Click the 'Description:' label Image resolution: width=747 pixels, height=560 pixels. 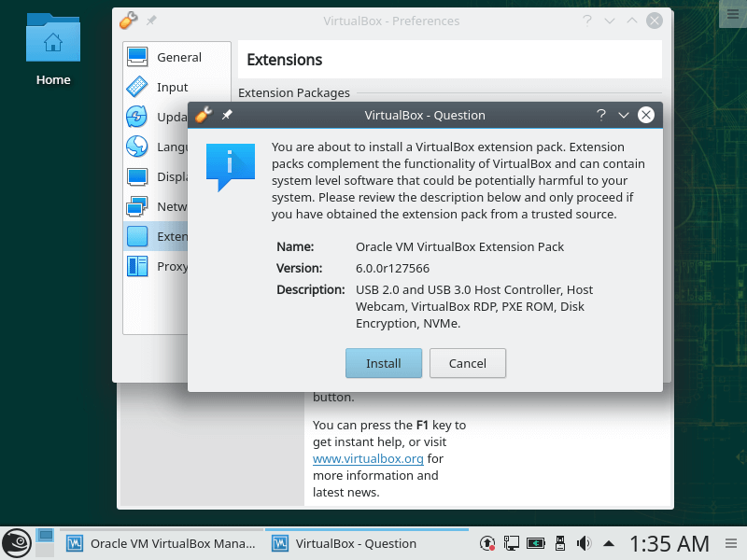(311, 289)
